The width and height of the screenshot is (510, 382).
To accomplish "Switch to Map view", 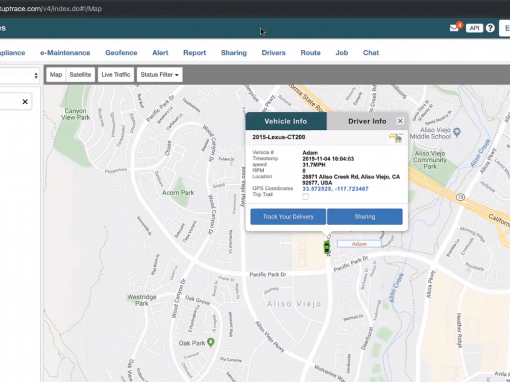I will [56, 75].
